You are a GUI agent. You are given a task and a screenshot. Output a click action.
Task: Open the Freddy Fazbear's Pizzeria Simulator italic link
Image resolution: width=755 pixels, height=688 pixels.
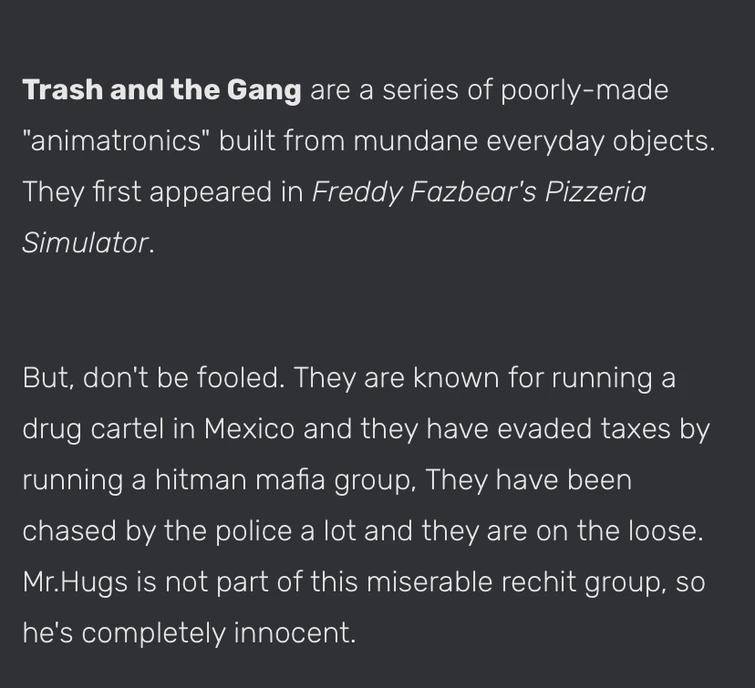click(478, 191)
